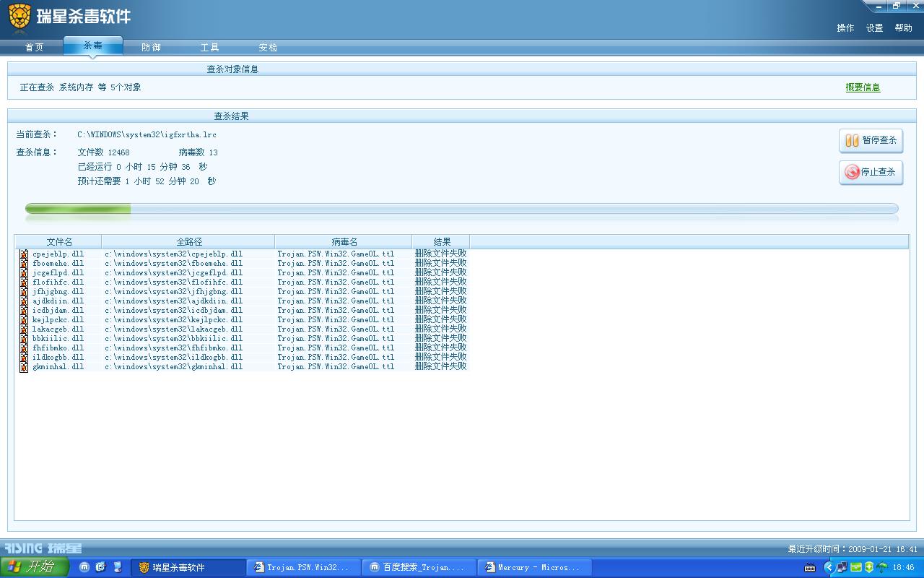Sort results by 病毒名 column header
This screenshot has height=578, width=924.
tap(344, 242)
